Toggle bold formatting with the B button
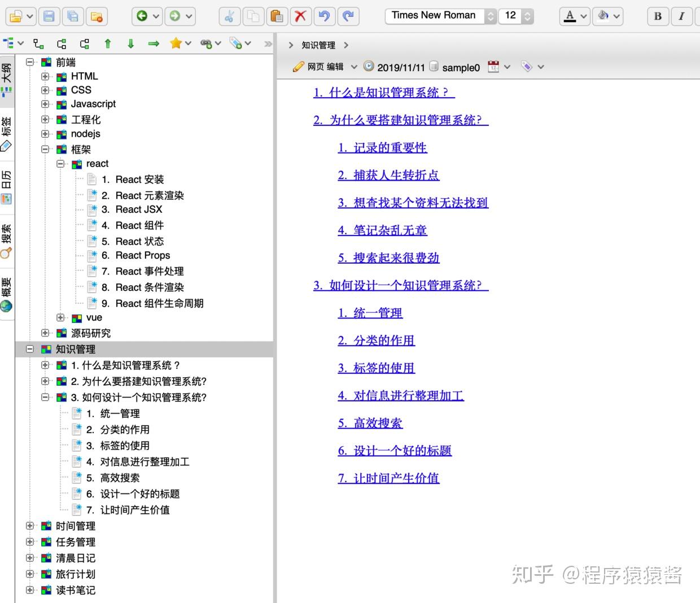 coord(657,16)
